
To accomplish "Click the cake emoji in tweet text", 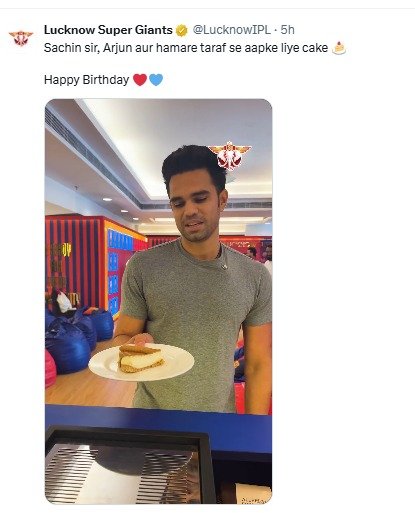I will pyautogui.click(x=339, y=48).
